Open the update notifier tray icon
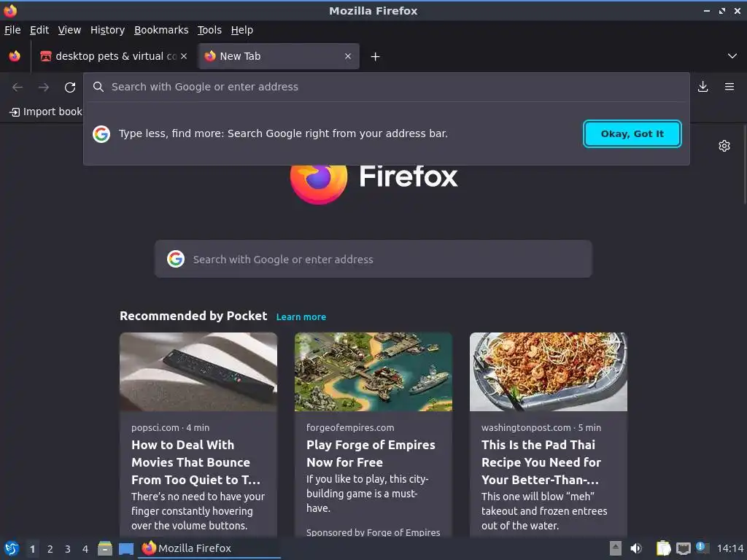This screenshot has height=560, width=747. pos(702,548)
